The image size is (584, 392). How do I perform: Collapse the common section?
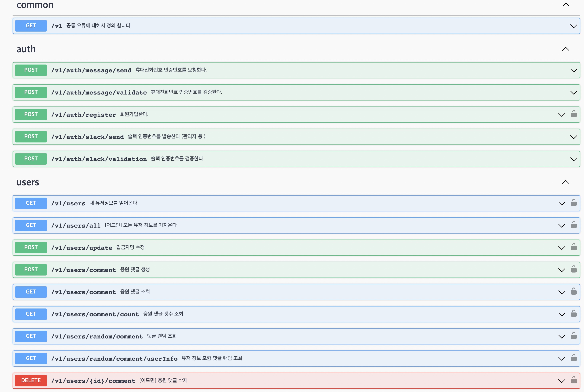click(x=565, y=5)
